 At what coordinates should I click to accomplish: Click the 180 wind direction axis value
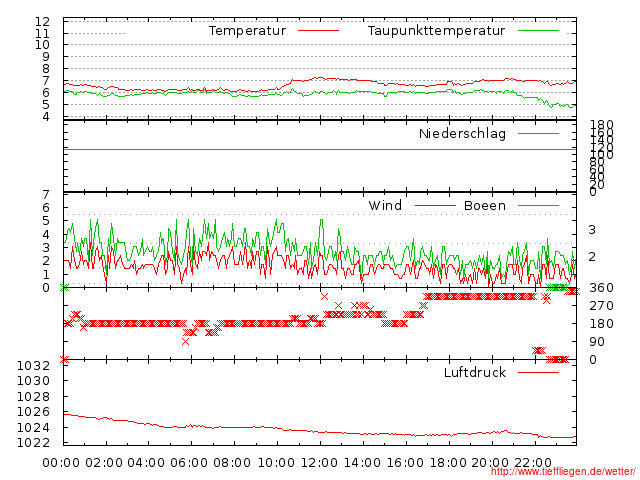(601, 324)
